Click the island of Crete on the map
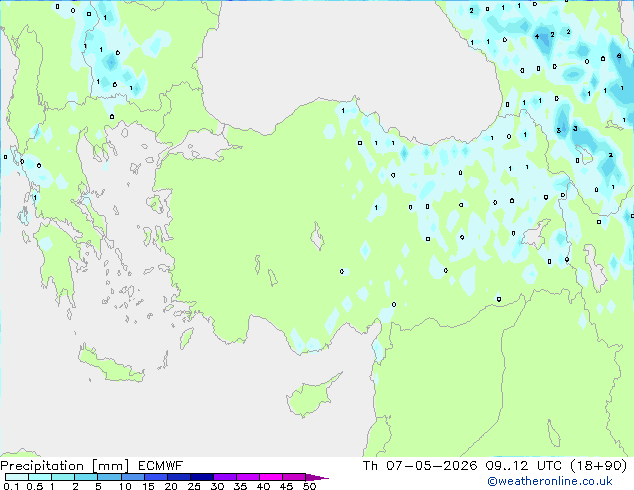 pyautogui.click(x=111, y=366)
